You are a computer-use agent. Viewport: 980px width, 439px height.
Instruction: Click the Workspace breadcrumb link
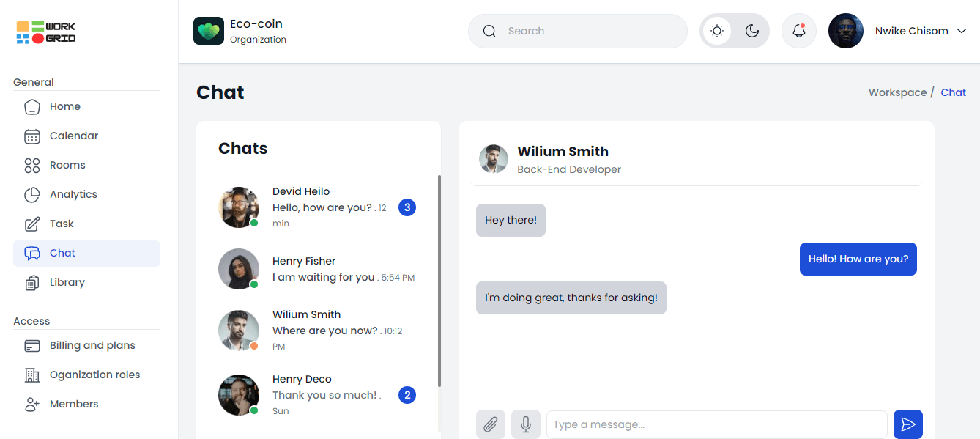point(897,92)
